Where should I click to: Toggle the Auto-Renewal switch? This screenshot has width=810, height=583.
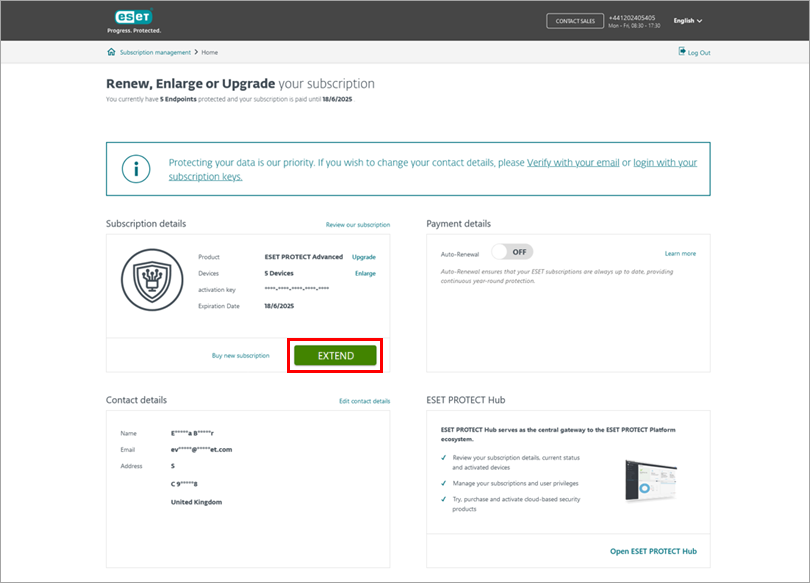[x=512, y=253]
